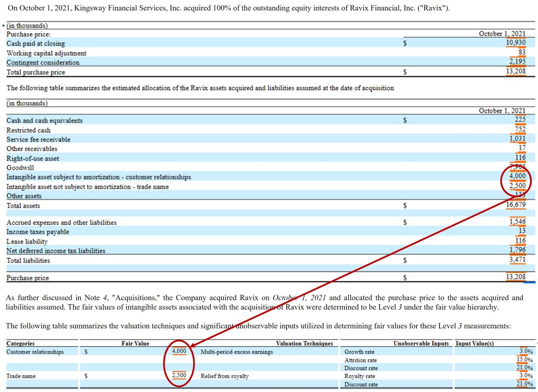Viewport: 538px width, 392px height.
Task: Click the 752 restricted cash value
Action: pos(520,129)
